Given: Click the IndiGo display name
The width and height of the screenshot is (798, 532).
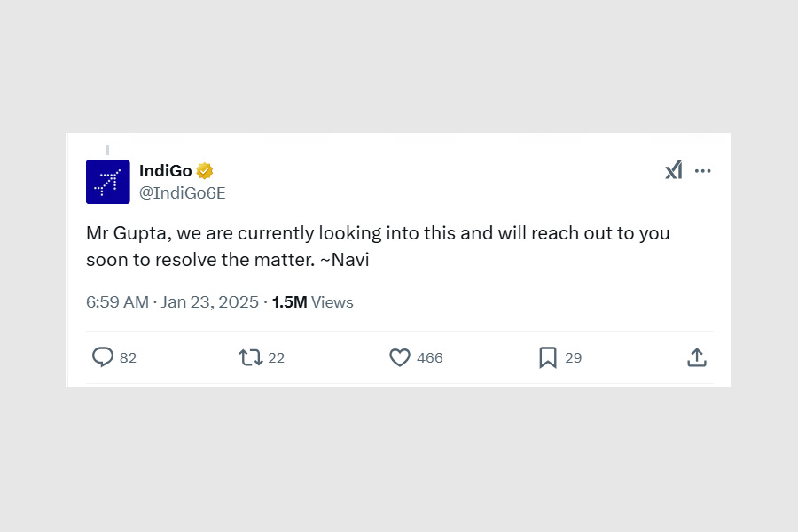Looking at the screenshot, I should [166, 171].
